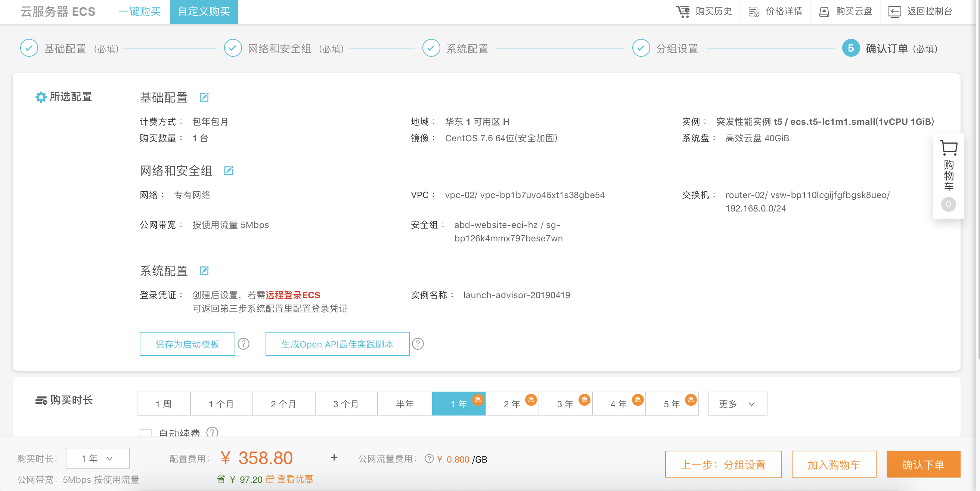Click instance name launch-advisor-20190419

point(517,295)
